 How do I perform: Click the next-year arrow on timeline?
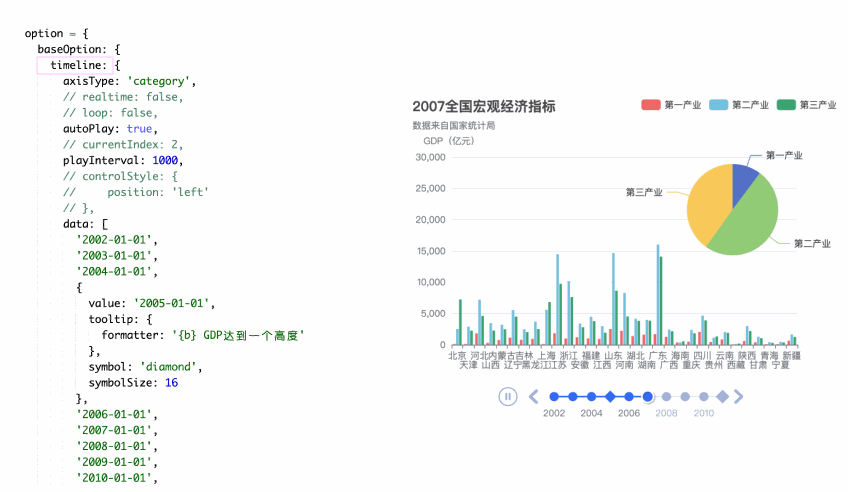[739, 397]
